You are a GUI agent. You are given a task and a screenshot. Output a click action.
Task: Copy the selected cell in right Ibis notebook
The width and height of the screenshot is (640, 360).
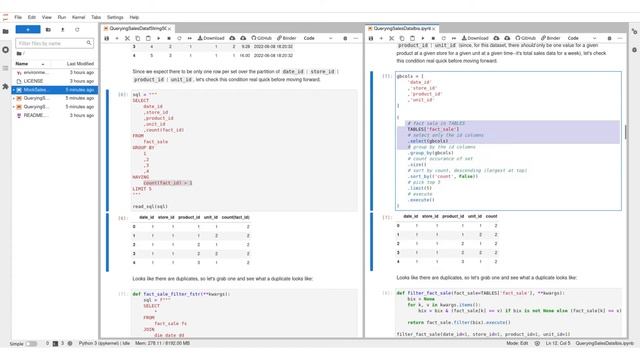click(x=402, y=38)
